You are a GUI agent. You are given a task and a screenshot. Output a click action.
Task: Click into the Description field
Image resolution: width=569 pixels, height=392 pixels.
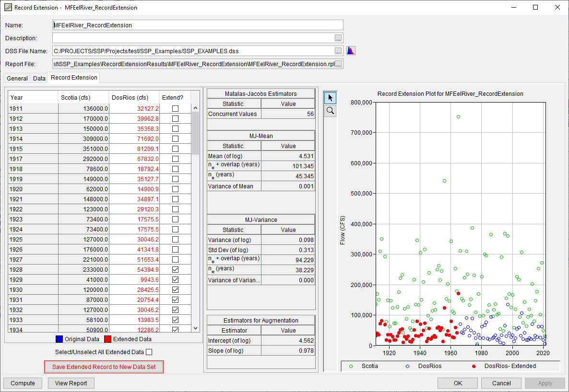pos(193,38)
